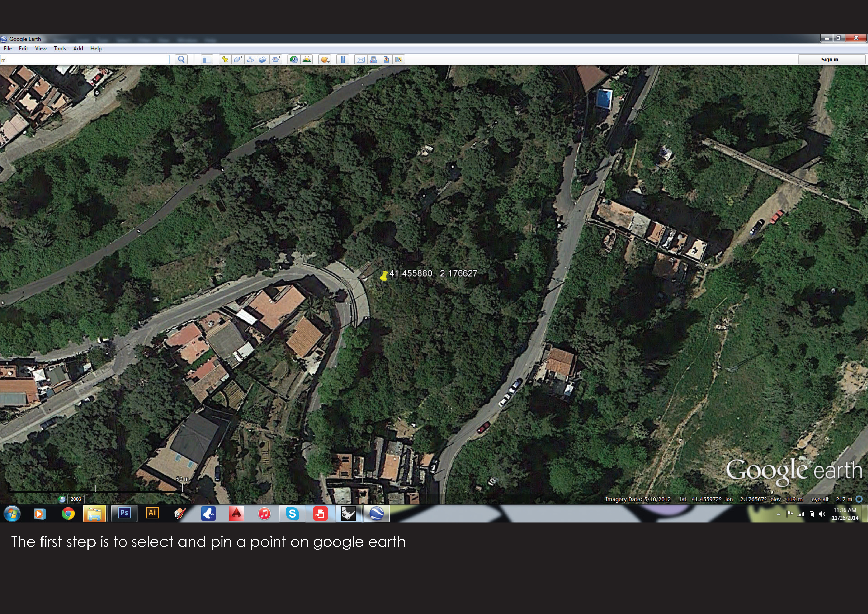Click the Record a Tour camera icon
Screen dimensions: 868x614
point(276,59)
